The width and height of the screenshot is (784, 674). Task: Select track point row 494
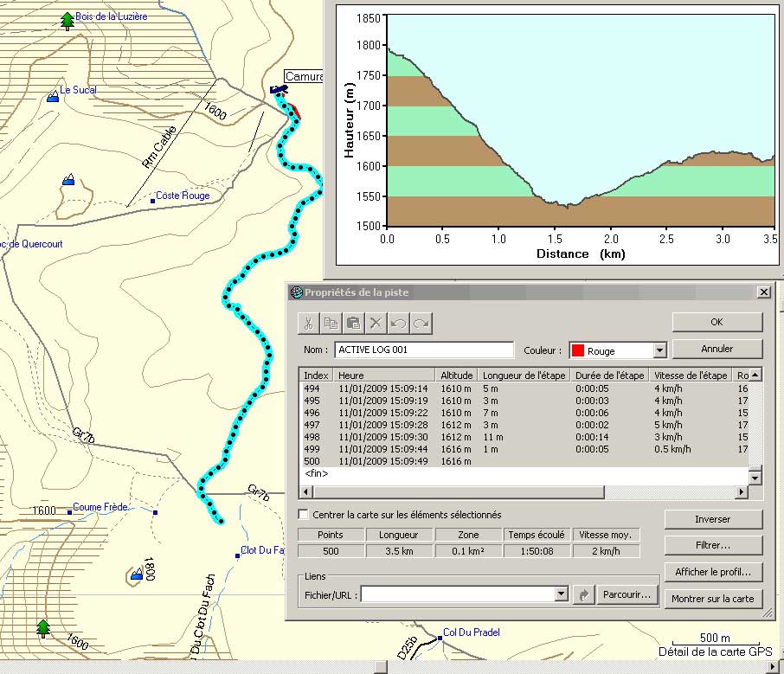(524, 388)
